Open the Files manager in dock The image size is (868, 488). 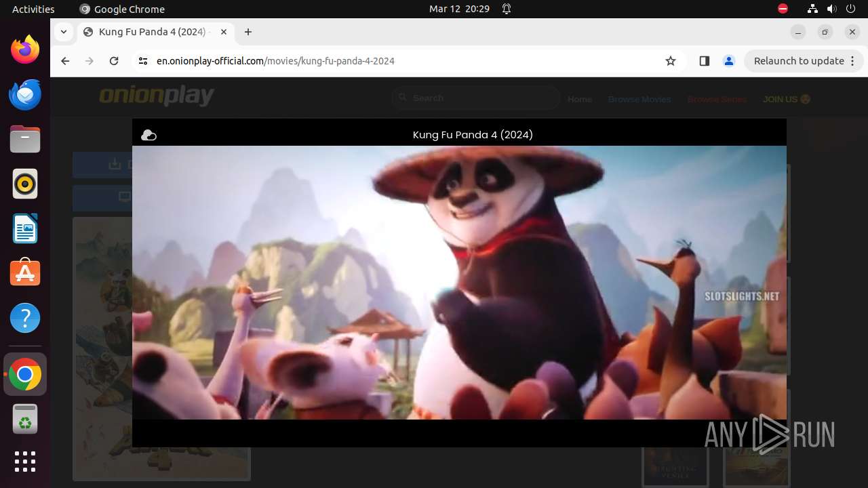point(25,139)
